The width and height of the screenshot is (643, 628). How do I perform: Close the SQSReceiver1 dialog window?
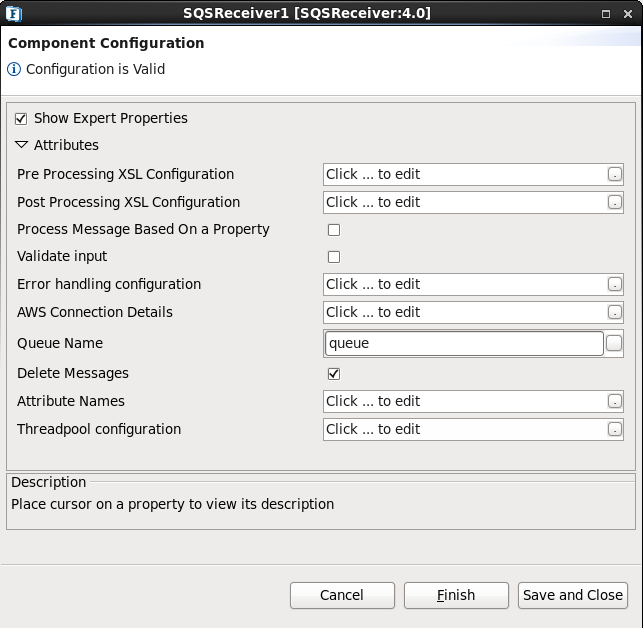(628, 14)
